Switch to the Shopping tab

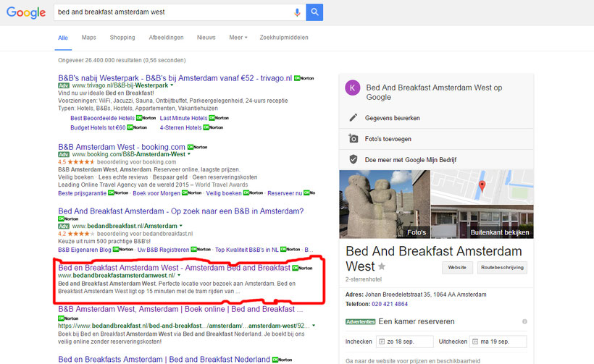(x=122, y=38)
